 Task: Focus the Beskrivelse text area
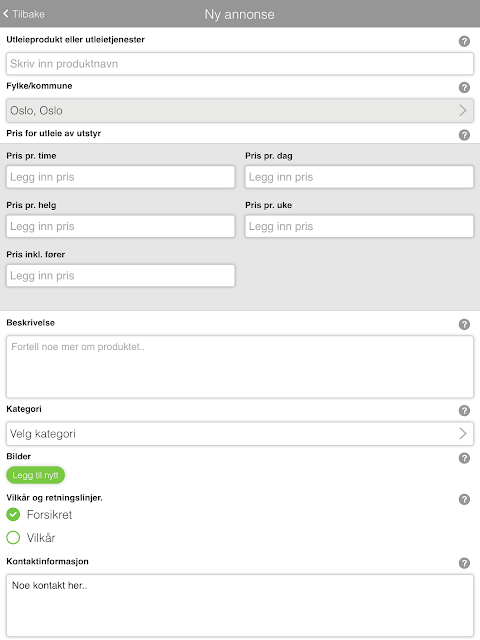[x=240, y=367]
